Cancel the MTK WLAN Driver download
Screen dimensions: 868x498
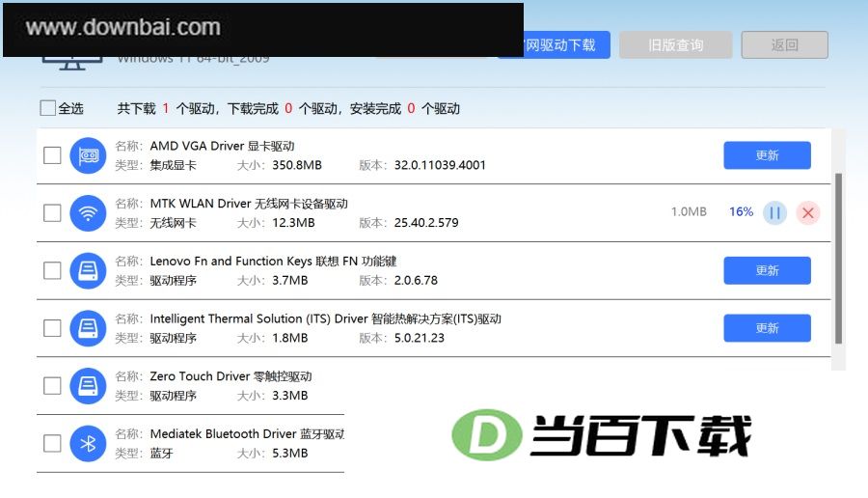pos(807,212)
